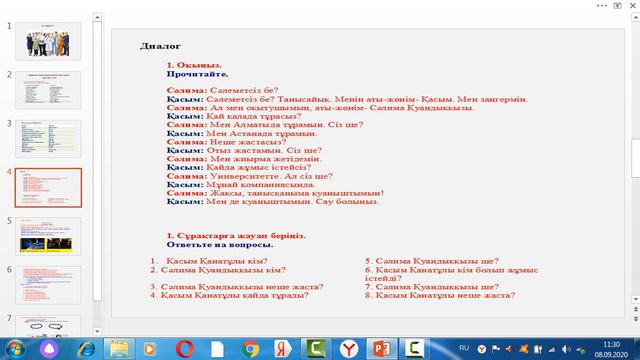Open the media player taskbar icon
Viewport: 640px width, 360px height.
tap(149, 349)
